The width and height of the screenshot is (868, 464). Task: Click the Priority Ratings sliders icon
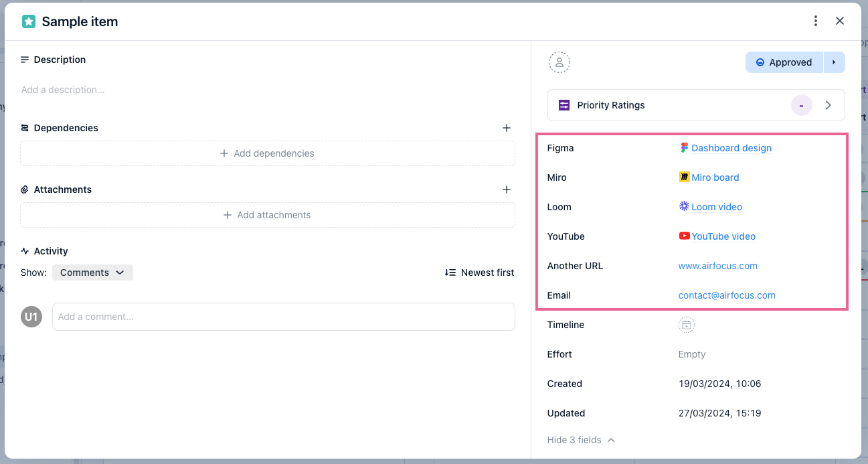tap(564, 105)
